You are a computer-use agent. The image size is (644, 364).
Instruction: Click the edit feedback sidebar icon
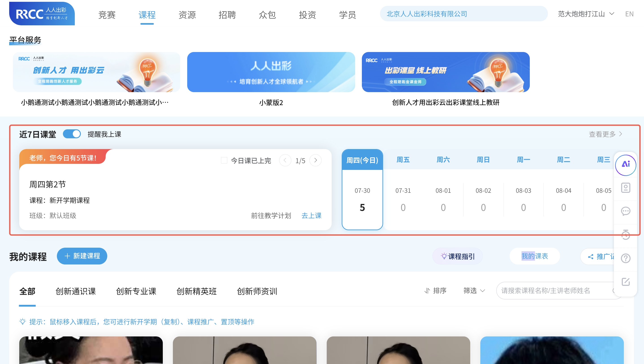click(x=625, y=282)
